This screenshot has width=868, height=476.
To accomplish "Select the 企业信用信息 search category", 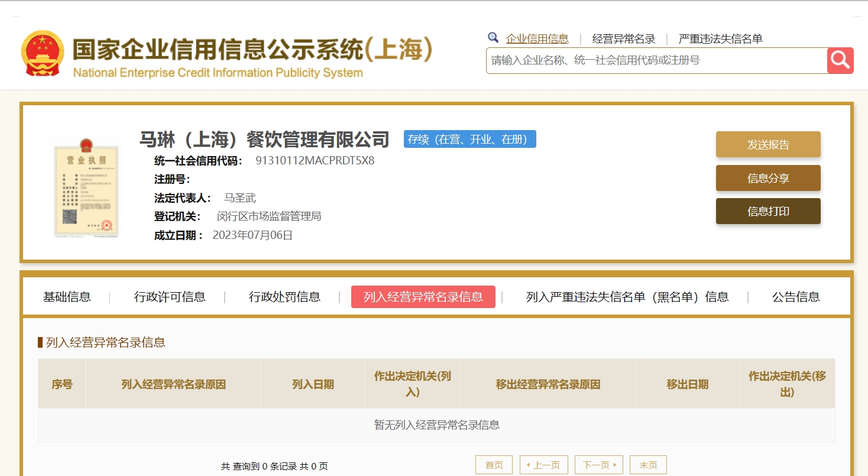I will 537,39.
